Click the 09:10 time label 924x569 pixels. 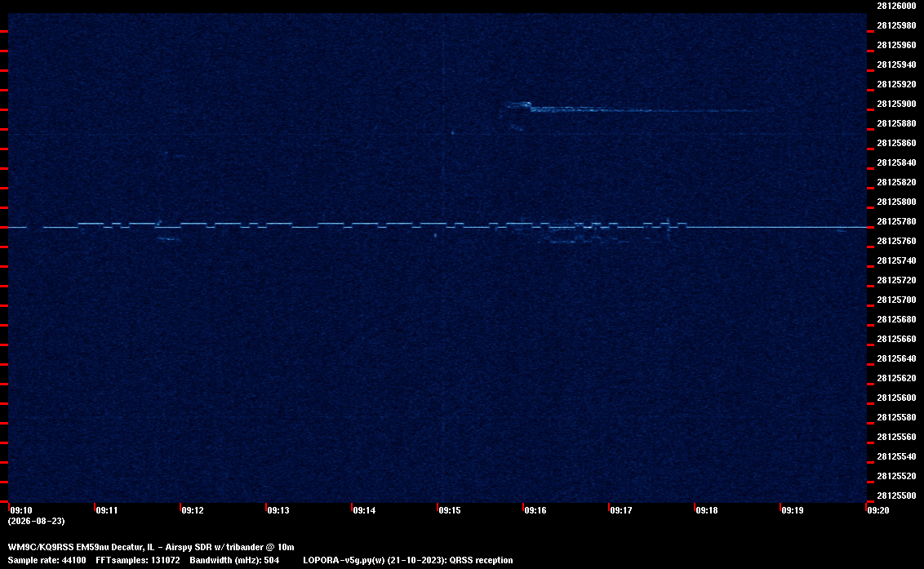point(21,510)
